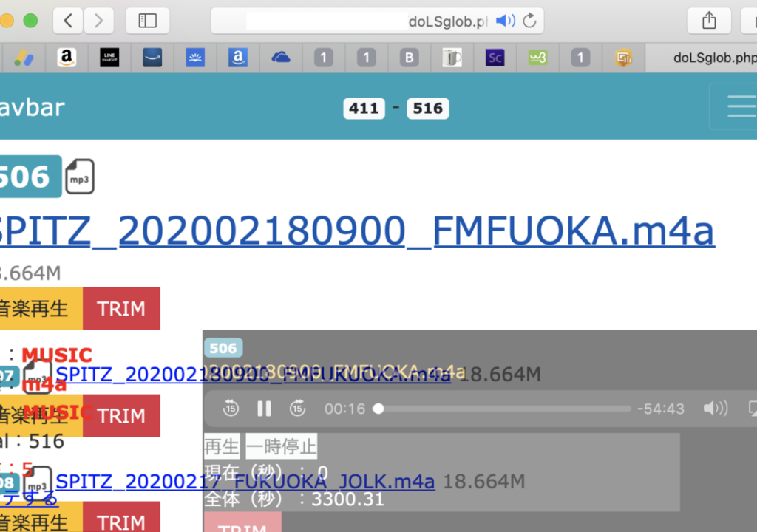Click the 516 range badge
Image resolution: width=757 pixels, height=532 pixels.
coord(428,108)
